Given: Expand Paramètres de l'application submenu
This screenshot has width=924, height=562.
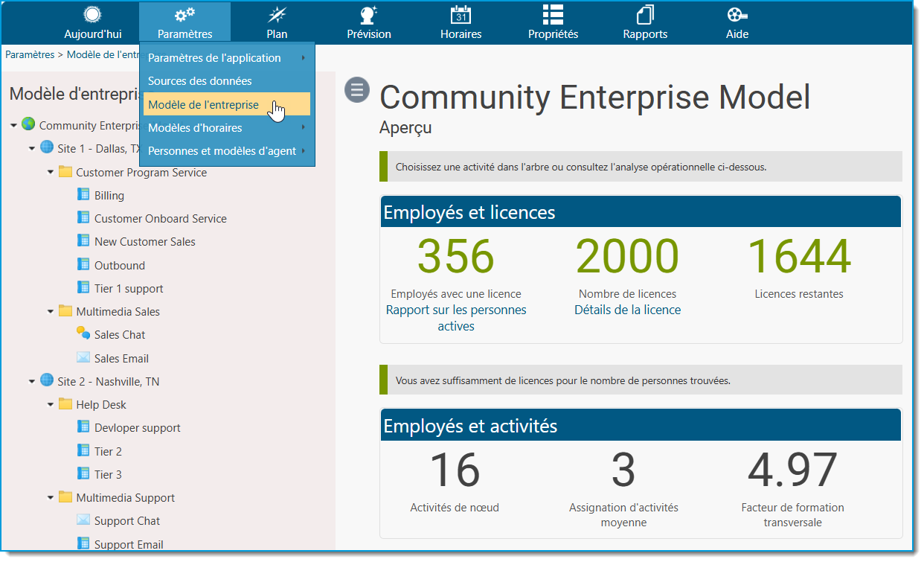Looking at the screenshot, I should 227,58.
